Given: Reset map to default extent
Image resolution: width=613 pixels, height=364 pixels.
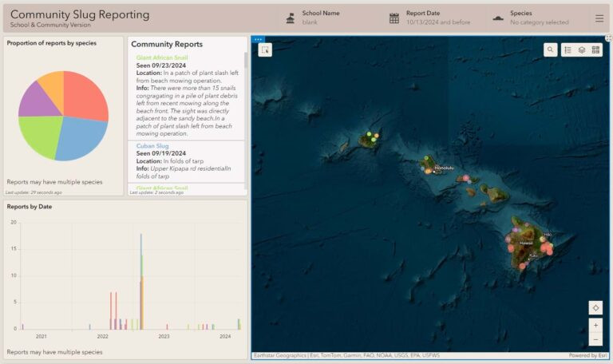Looking at the screenshot, I should pos(595,307).
